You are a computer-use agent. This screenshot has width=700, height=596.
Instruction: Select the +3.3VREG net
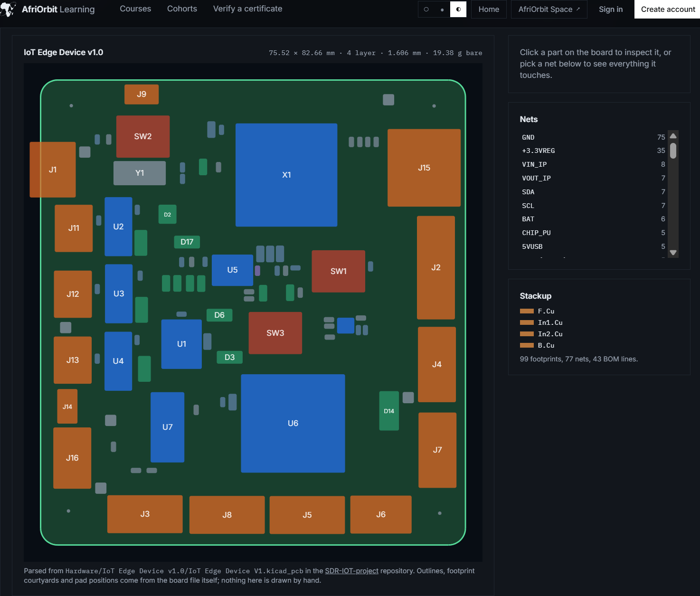593,151
